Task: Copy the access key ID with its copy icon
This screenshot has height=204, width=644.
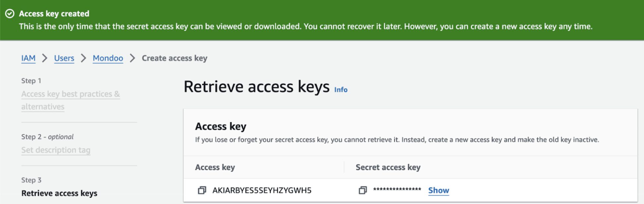Action: point(202,190)
